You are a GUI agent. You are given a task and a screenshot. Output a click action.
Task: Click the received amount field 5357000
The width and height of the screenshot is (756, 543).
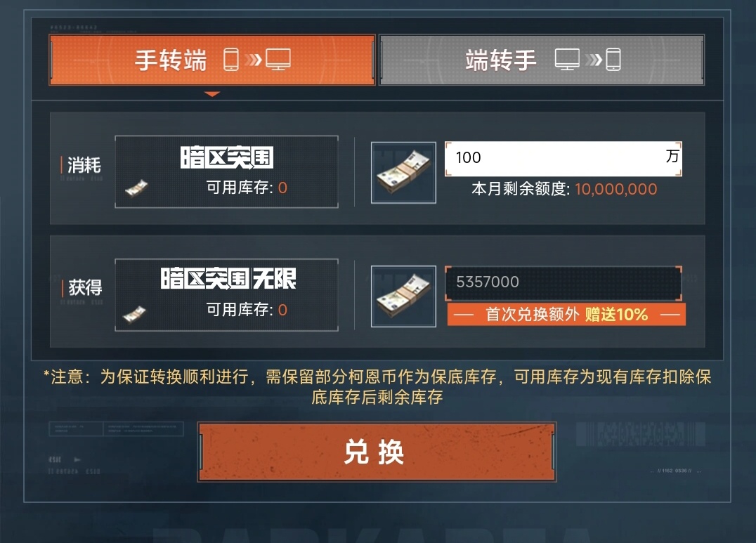(563, 282)
